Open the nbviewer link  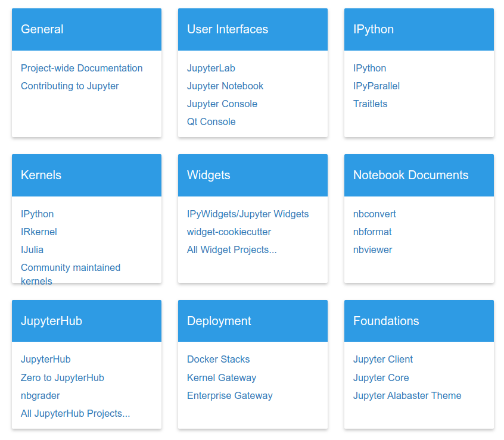click(372, 250)
